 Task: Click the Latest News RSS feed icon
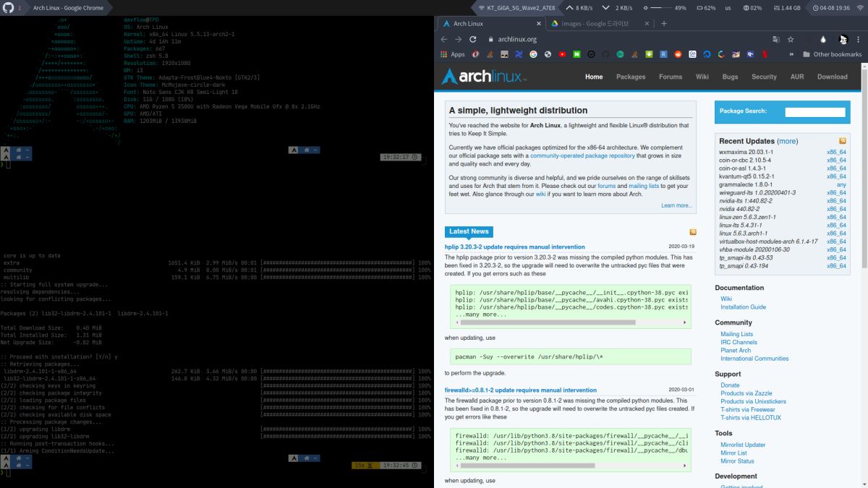pyautogui.click(x=693, y=231)
